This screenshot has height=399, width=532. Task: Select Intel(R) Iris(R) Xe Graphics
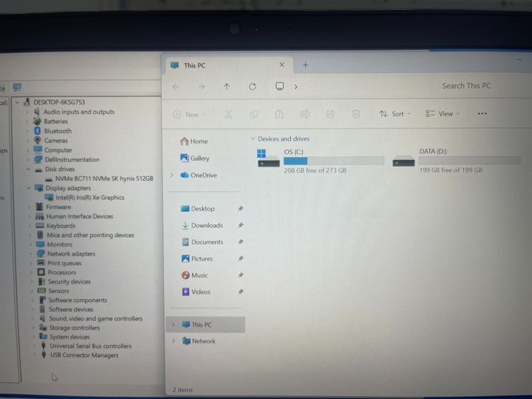point(90,197)
